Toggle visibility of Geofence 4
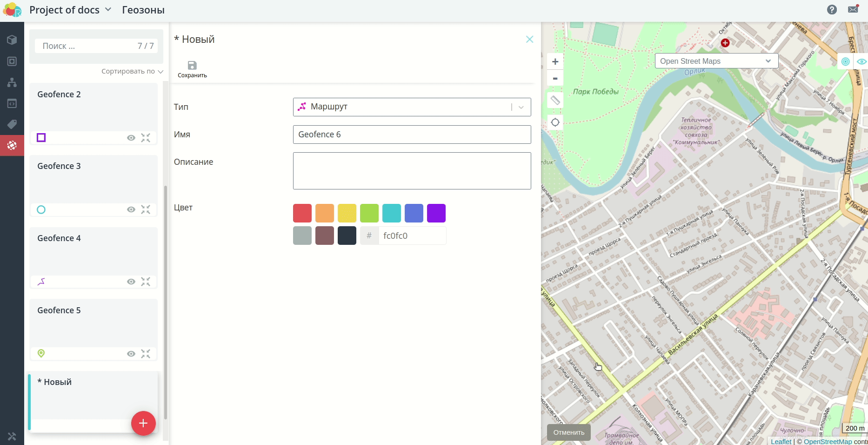The width and height of the screenshot is (868, 445). (131, 282)
